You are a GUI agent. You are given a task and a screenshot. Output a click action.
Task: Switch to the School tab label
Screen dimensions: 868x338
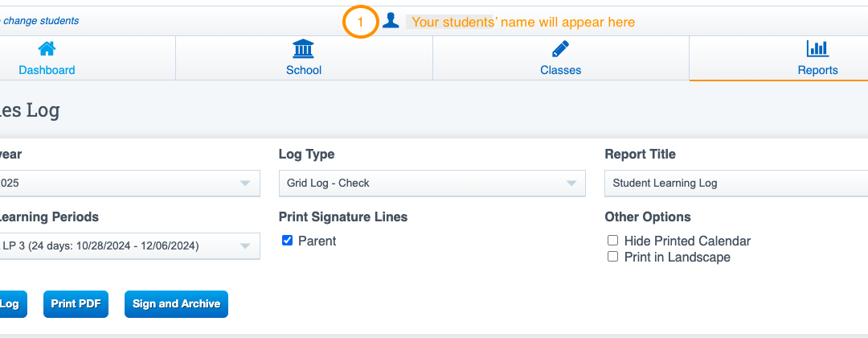[303, 70]
